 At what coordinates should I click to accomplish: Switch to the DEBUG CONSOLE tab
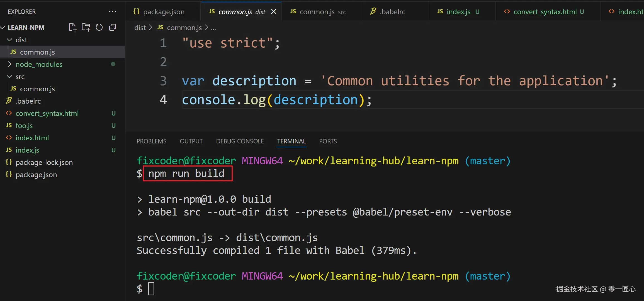[x=240, y=141]
